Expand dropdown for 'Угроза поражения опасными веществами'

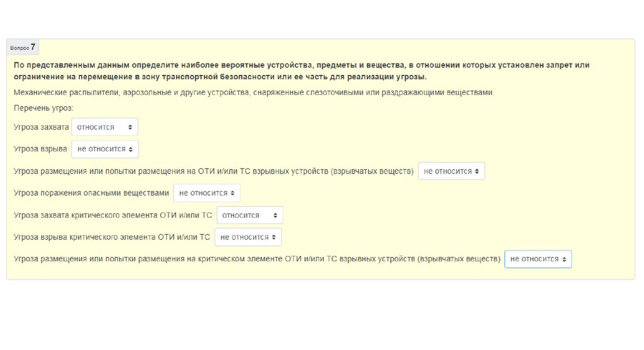click(x=206, y=193)
